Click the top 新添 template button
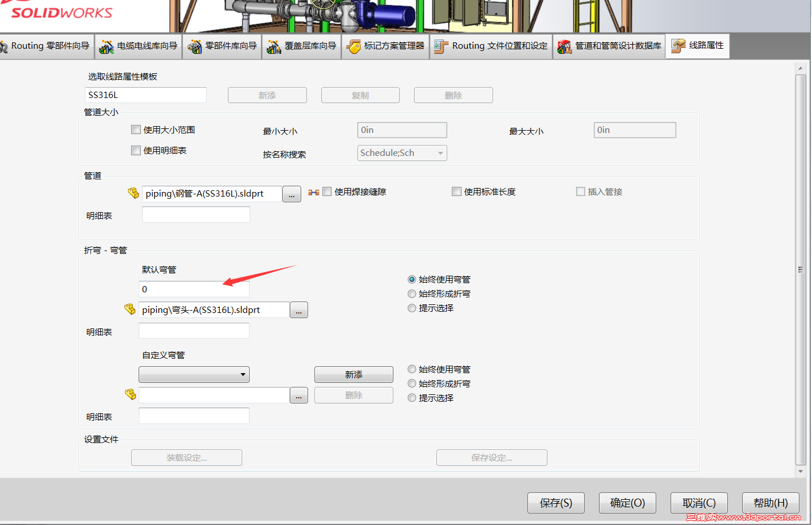Screen dimensions: 812x525 (x=267, y=95)
